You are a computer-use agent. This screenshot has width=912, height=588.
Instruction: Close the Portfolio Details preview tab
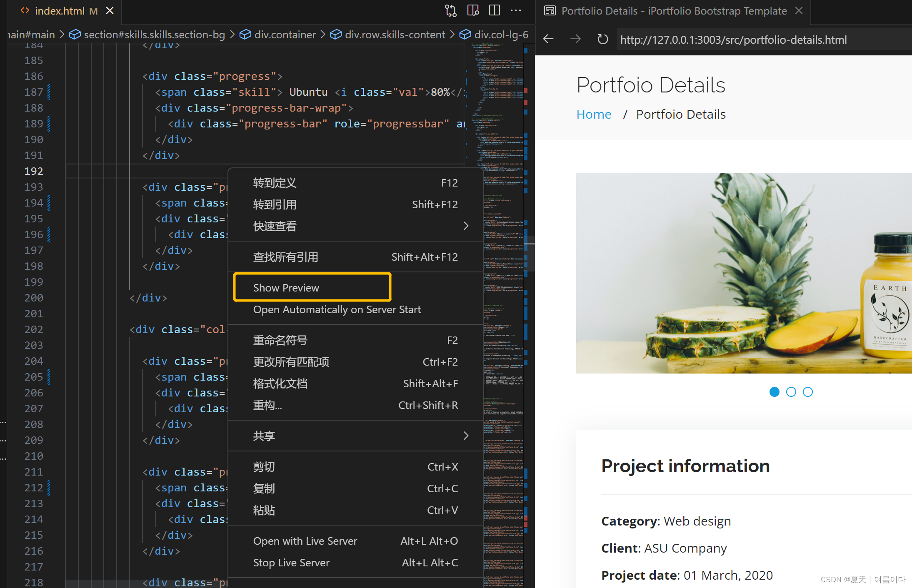click(799, 11)
